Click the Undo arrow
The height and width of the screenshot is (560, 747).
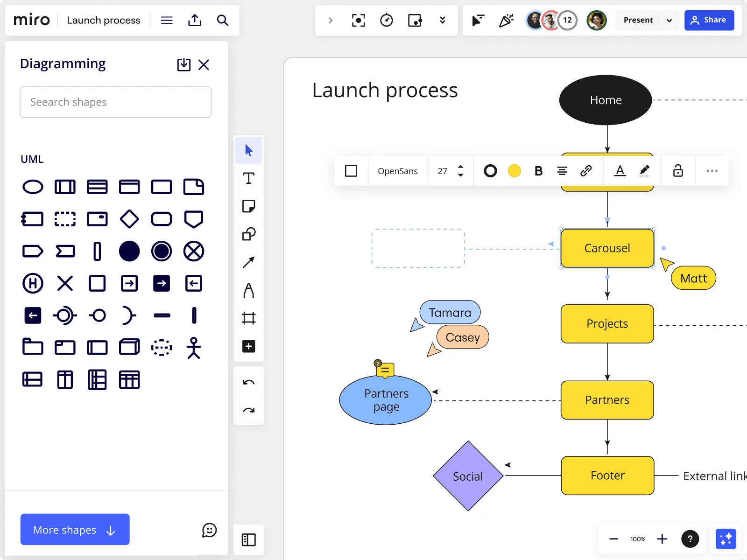[248, 383]
